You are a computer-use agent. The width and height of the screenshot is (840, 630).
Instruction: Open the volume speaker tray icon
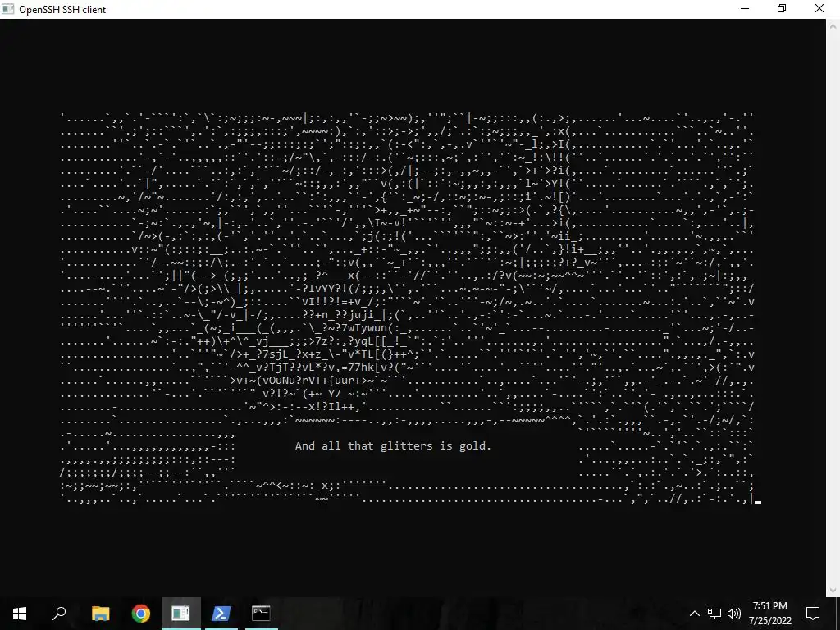[x=734, y=614]
